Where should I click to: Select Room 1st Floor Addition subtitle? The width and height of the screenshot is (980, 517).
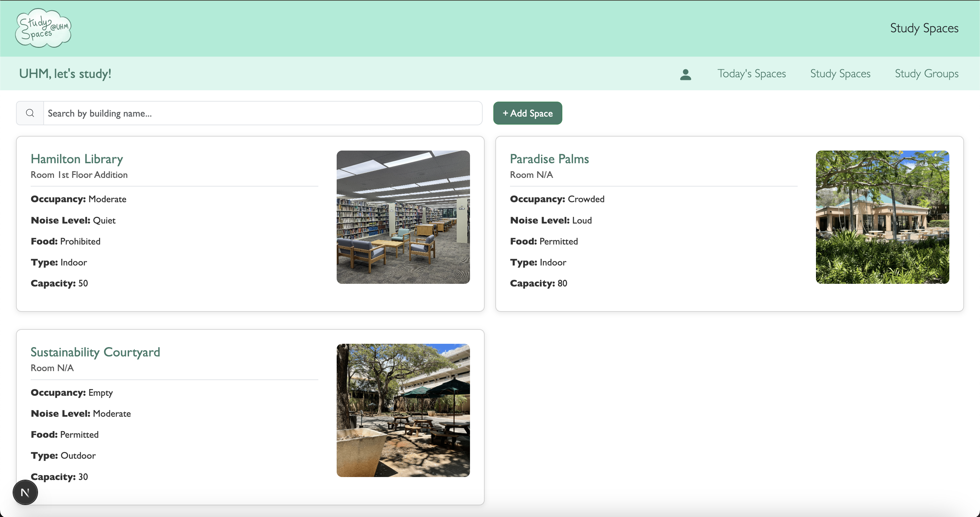79,175
